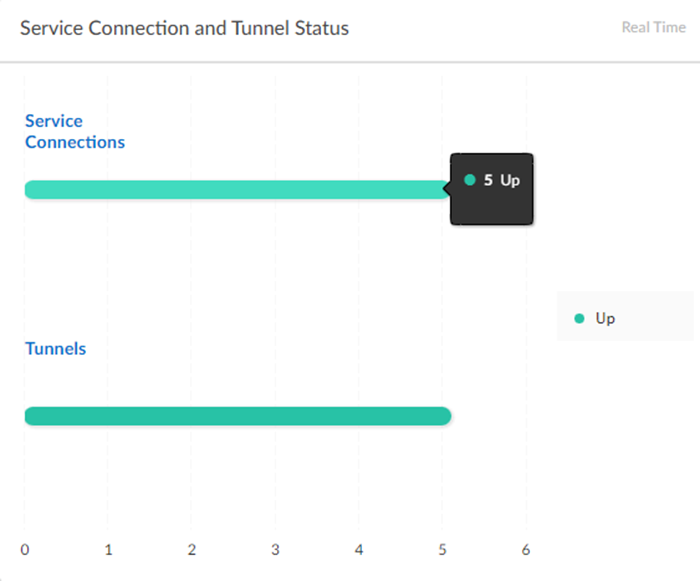Select the Service Connections status bar
Image resolution: width=700 pixels, height=581 pixels.
coord(237,190)
